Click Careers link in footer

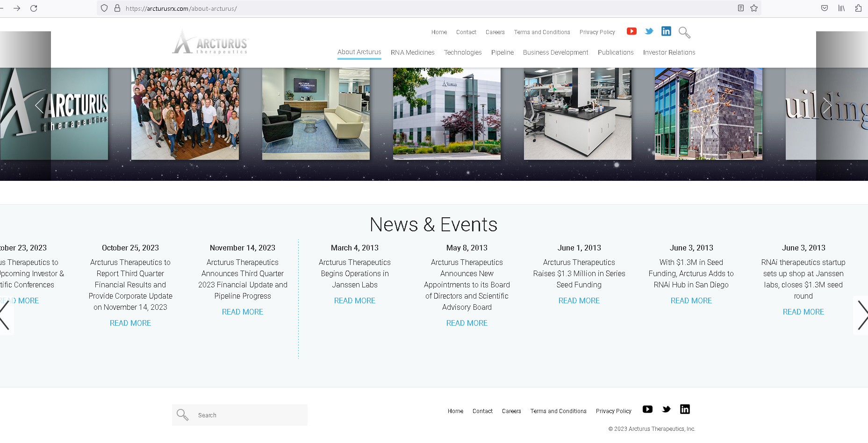[511, 411]
